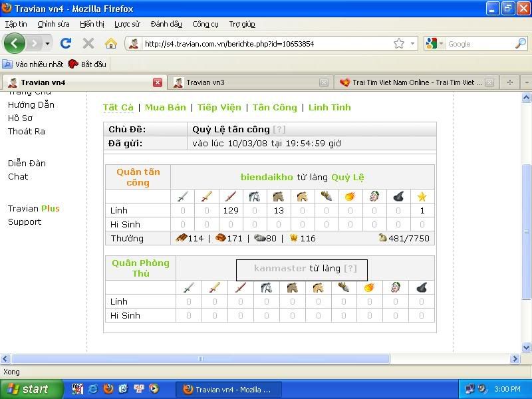Go to the home page icon
Viewport: 532px width, 399px height.
(110, 43)
